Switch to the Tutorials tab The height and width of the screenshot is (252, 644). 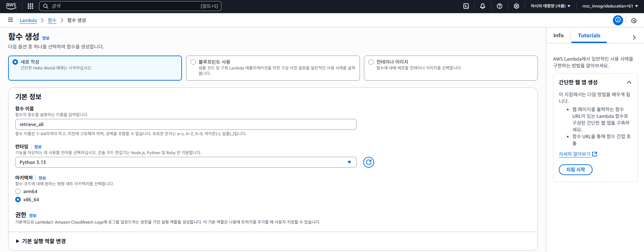[x=589, y=36]
